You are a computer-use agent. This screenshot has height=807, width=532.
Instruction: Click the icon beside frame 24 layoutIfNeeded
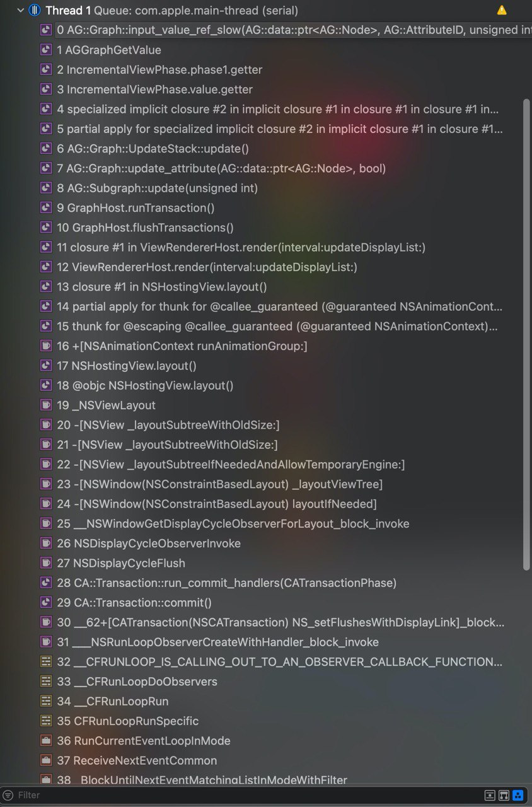point(45,504)
